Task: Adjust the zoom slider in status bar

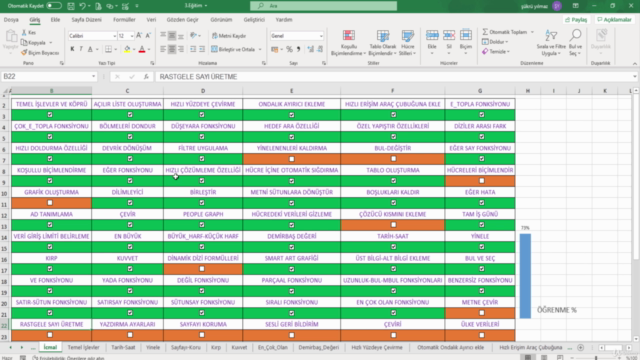Action: click(596, 358)
